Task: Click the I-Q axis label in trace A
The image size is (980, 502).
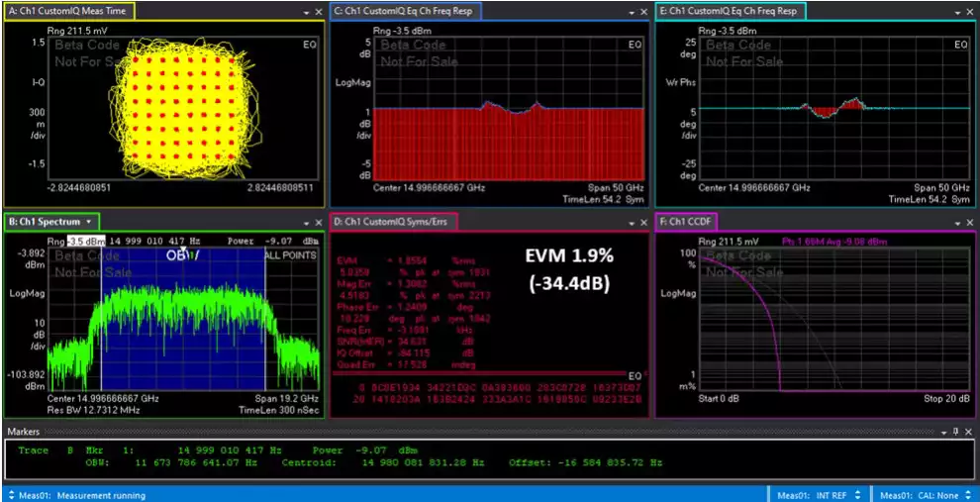Action: point(37,82)
